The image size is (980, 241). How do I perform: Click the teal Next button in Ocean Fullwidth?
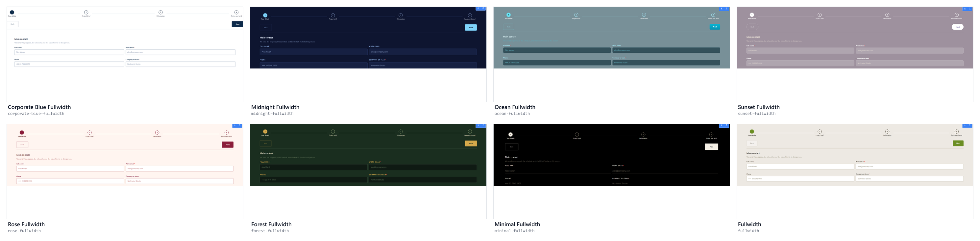(715, 27)
